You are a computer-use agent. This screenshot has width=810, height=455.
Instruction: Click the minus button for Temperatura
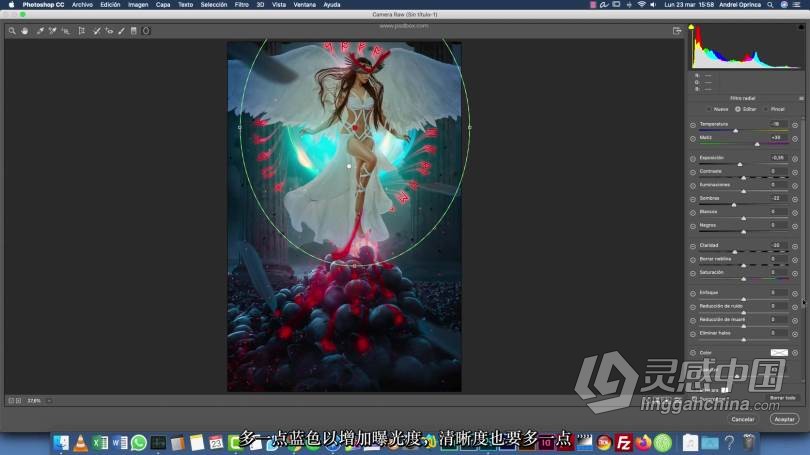[693, 125]
